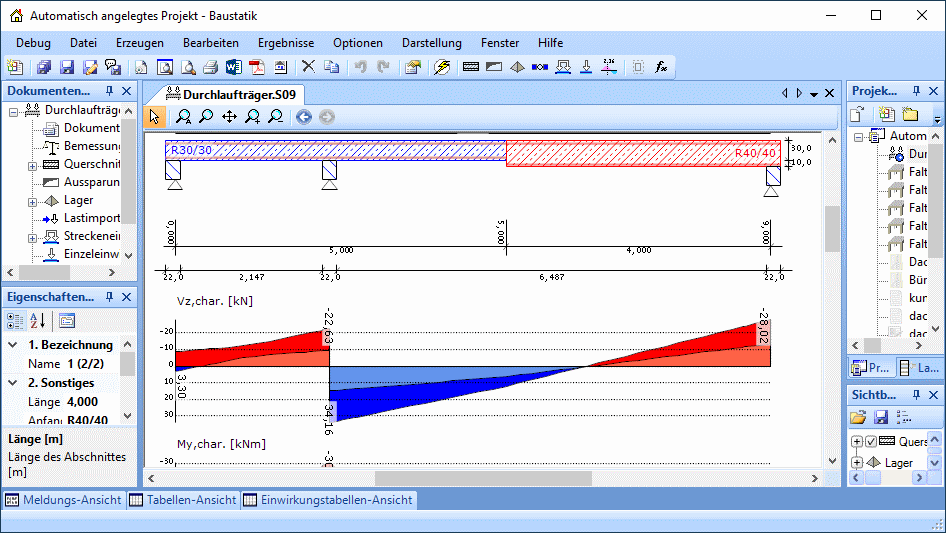Click the zoom-all magnifier icon with A
This screenshot has height=533, width=946.
(183, 116)
